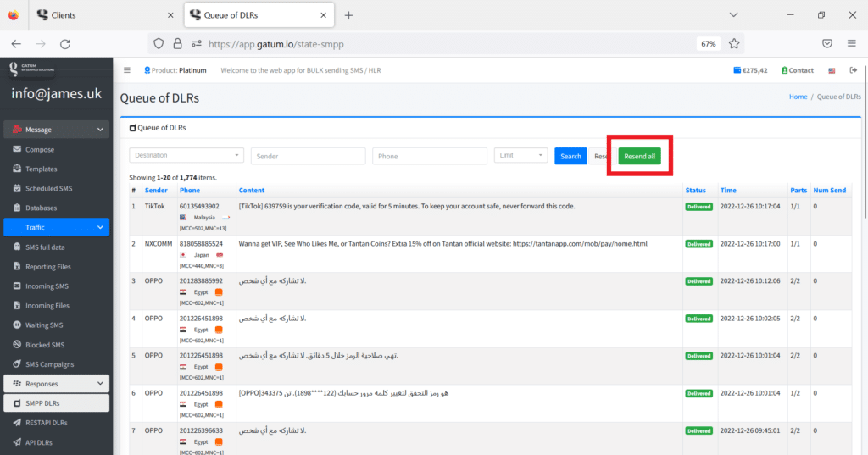
Task: Open the Contact link
Action: [x=797, y=70]
